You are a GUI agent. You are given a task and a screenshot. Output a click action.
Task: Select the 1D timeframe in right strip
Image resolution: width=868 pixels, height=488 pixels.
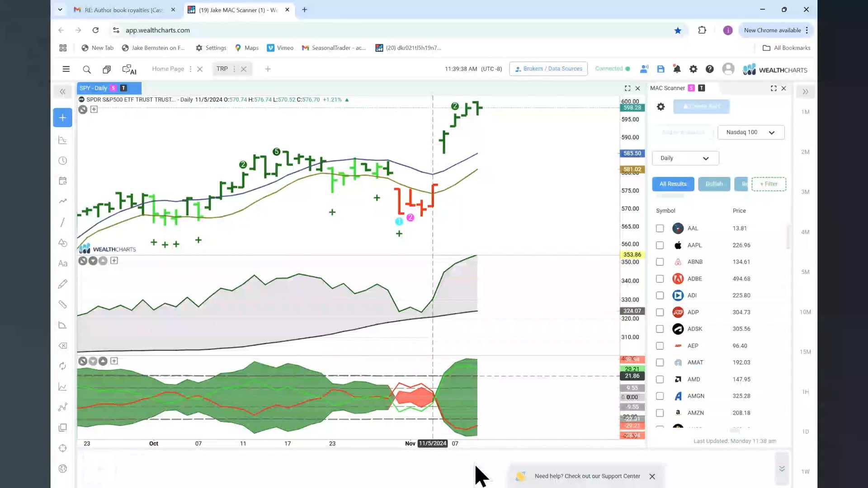click(x=805, y=432)
